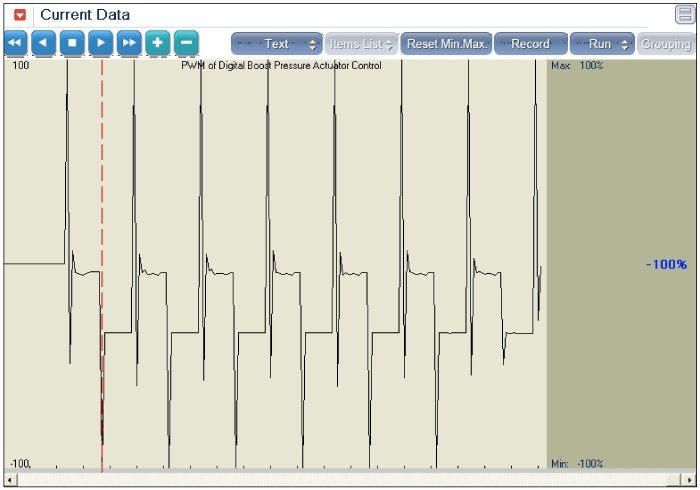Click the panel layout icon at top right
The image size is (700, 490).
(684, 14)
